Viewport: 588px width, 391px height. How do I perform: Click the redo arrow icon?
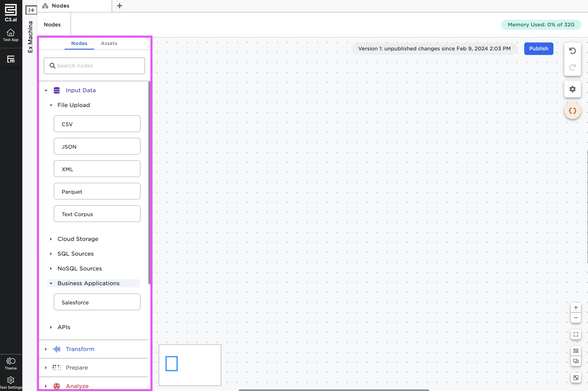(572, 67)
